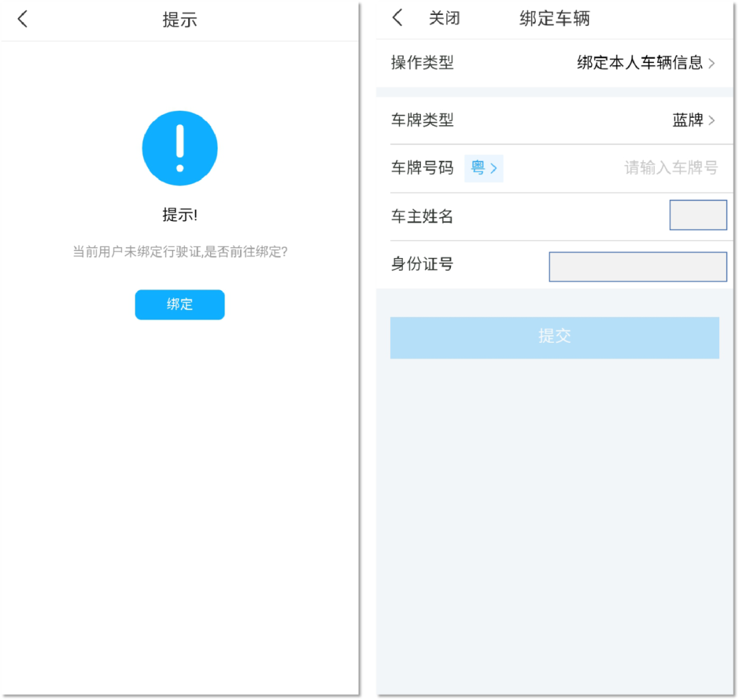The image size is (739, 700).
Task: Click the 提示! heading below the icon
Action: pyautogui.click(x=179, y=215)
